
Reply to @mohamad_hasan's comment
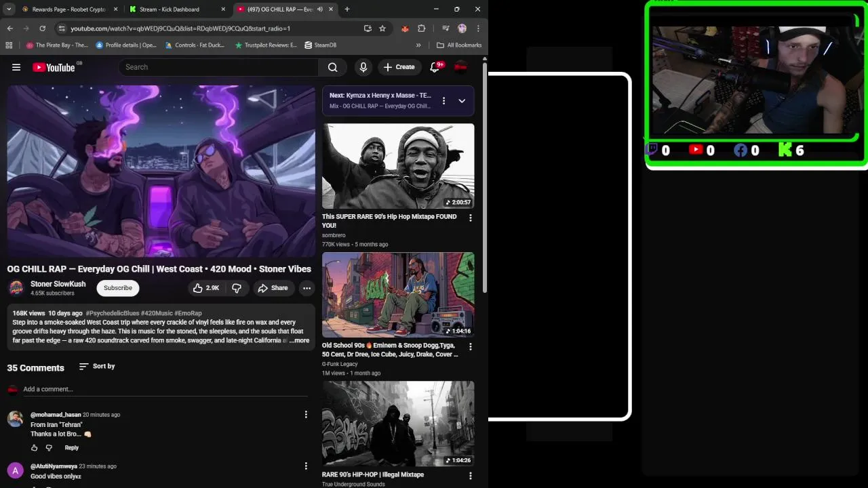(x=71, y=448)
